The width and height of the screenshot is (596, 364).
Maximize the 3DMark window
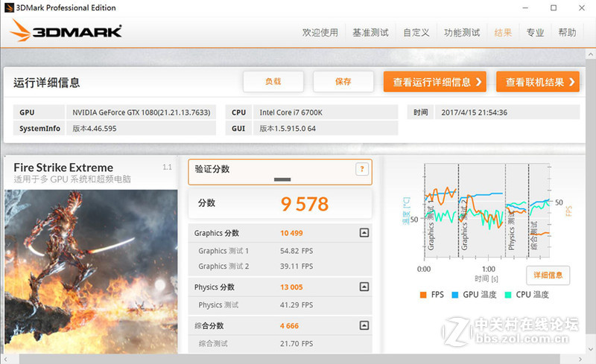click(554, 7)
